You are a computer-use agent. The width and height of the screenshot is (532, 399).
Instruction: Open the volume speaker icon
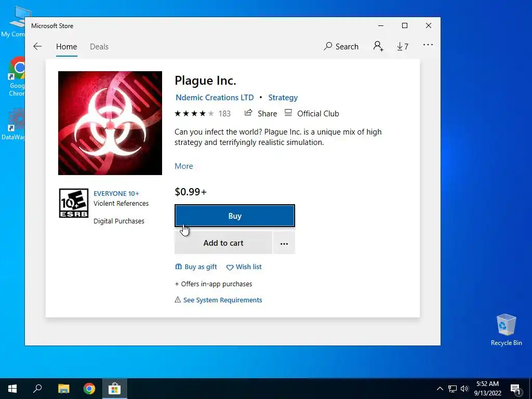(464, 389)
